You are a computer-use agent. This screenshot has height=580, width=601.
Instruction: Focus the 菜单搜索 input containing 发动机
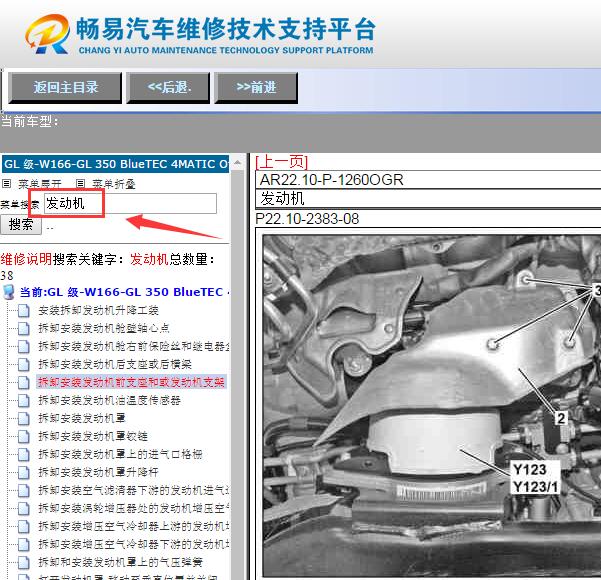click(x=130, y=203)
